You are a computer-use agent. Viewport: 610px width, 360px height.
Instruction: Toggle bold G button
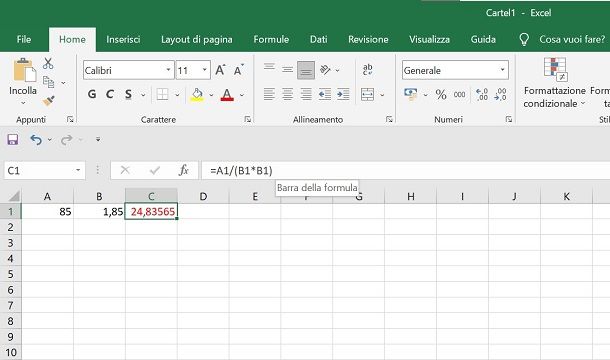click(92, 94)
